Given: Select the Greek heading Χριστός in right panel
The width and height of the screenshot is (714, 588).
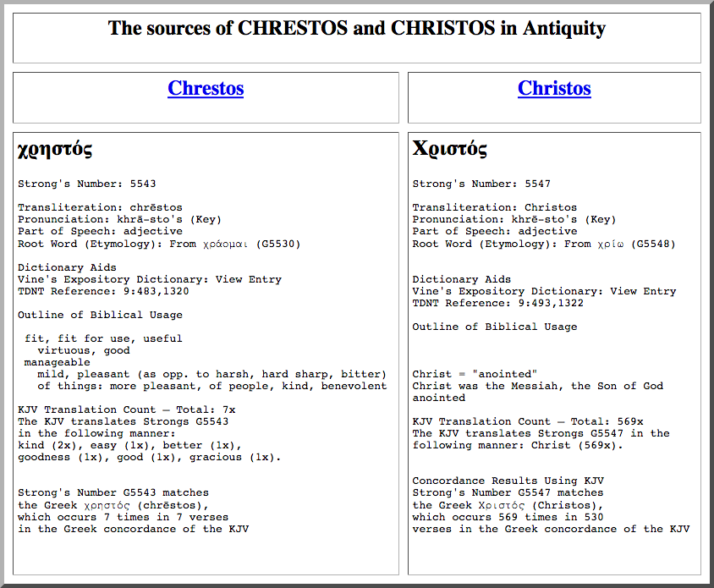Looking at the screenshot, I should [449, 150].
